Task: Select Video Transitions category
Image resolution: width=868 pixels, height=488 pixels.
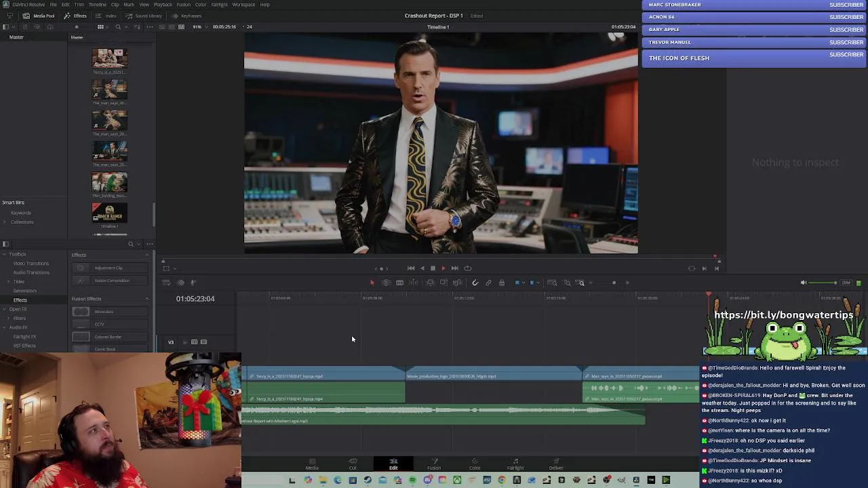Action: (31, 263)
